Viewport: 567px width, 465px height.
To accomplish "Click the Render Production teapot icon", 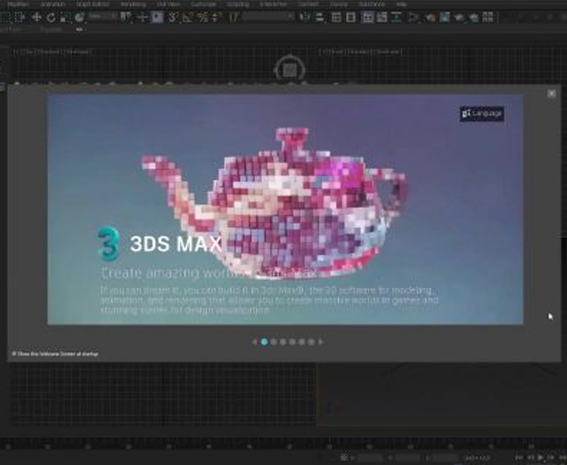I will tap(459, 17).
